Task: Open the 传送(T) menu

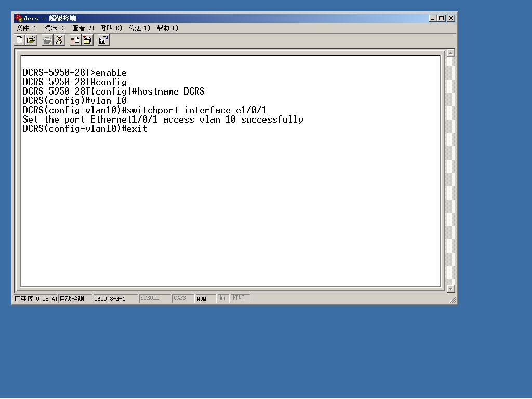Action: click(x=139, y=28)
